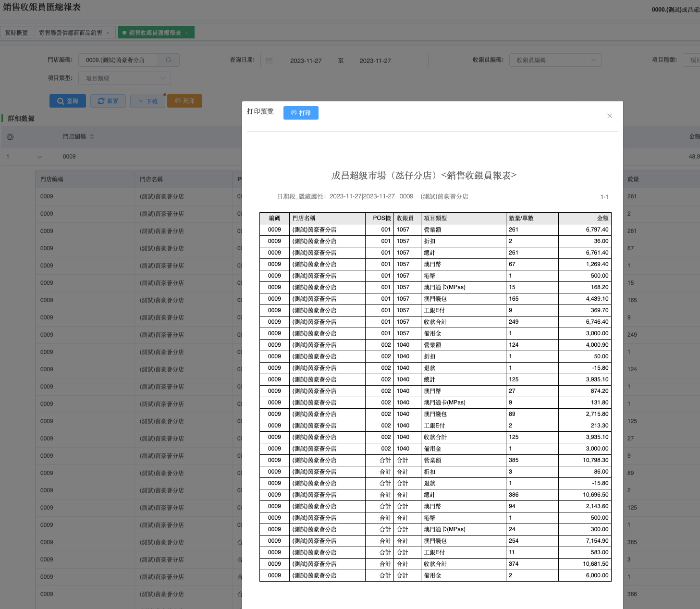
Task: Close the 打印預覽 dialog
Action: click(610, 116)
